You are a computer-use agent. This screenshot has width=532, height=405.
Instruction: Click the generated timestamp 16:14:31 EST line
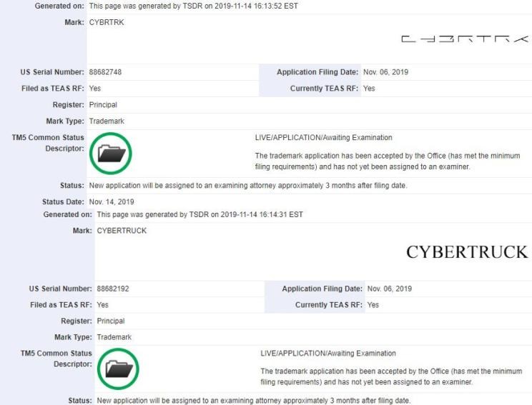199,214
